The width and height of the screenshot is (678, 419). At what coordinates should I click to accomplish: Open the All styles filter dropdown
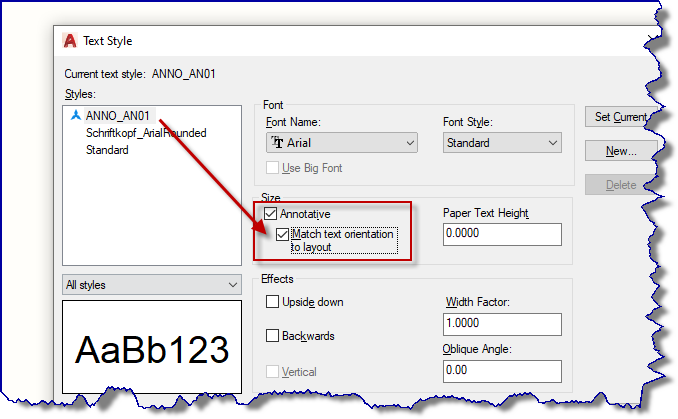pyautogui.click(x=152, y=285)
